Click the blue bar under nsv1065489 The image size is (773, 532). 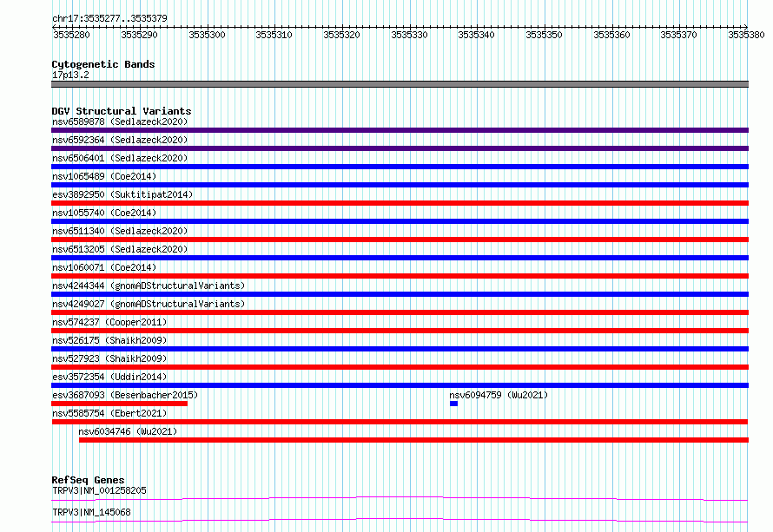pyautogui.click(x=400, y=185)
